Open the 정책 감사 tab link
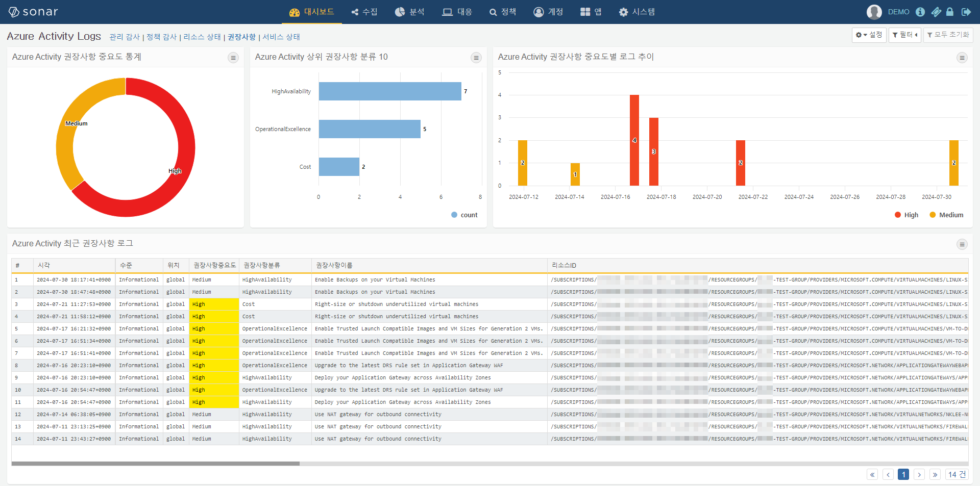 (161, 37)
